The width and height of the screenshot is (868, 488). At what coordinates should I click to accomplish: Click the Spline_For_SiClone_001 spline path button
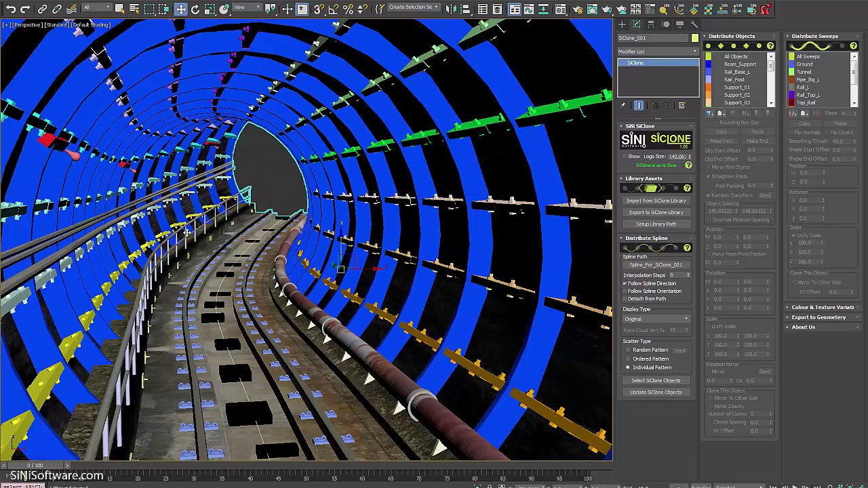pyautogui.click(x=656, y=264)
